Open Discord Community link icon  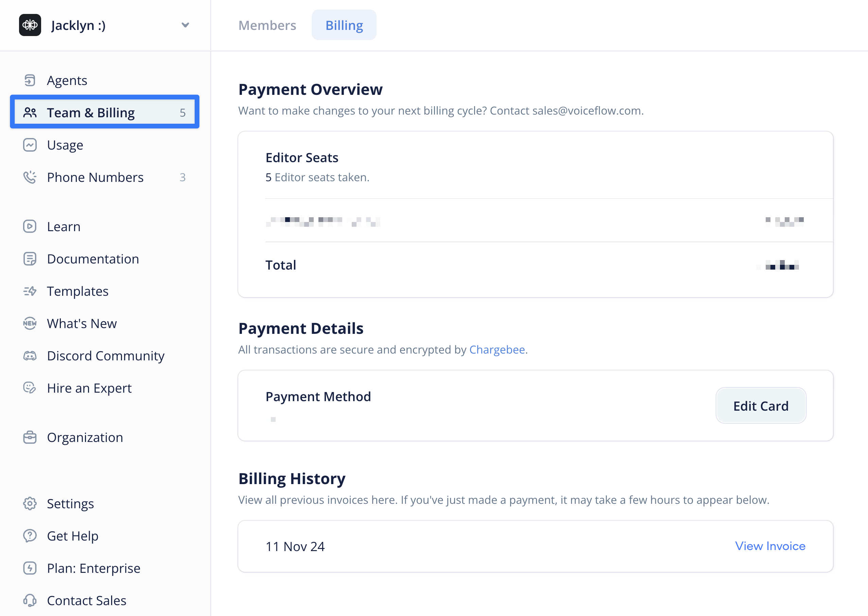30,355
